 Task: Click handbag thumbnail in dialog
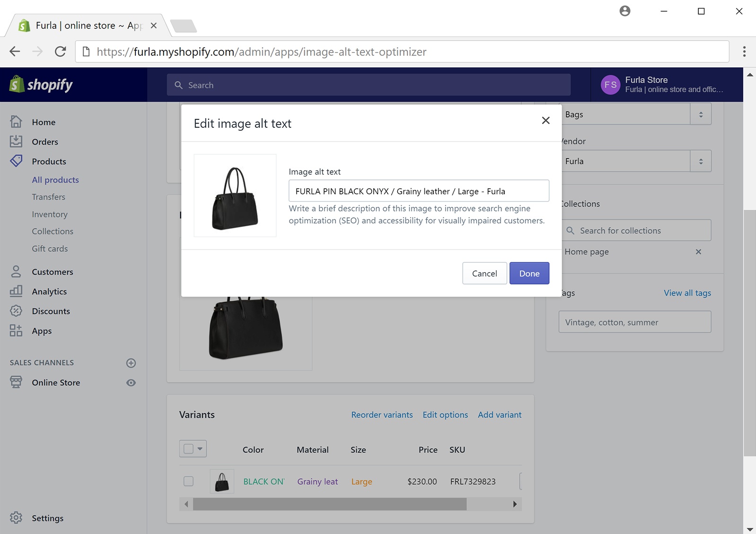235,196
